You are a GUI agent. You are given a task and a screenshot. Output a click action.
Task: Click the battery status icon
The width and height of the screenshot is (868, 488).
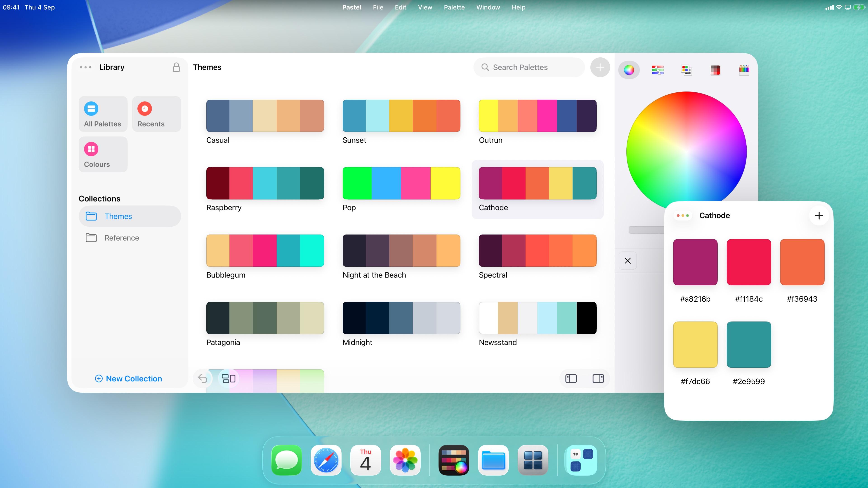859,7
